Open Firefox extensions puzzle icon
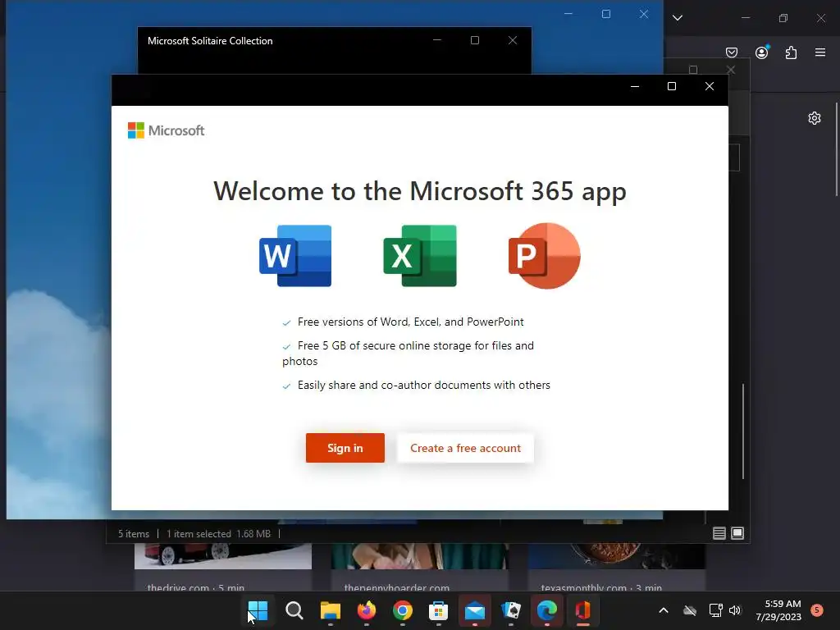 [x=792, y=52]
